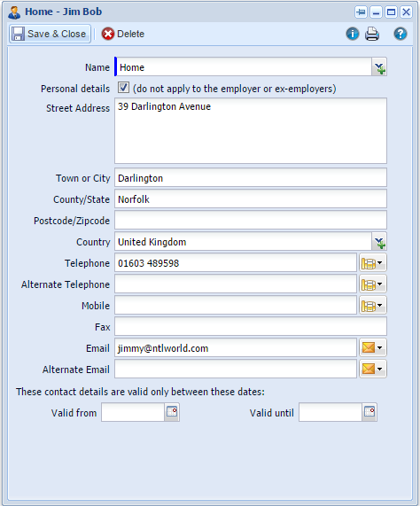Expand the Telephone dial dropdown
Viewport: 420px width, 506px height.
372,263
